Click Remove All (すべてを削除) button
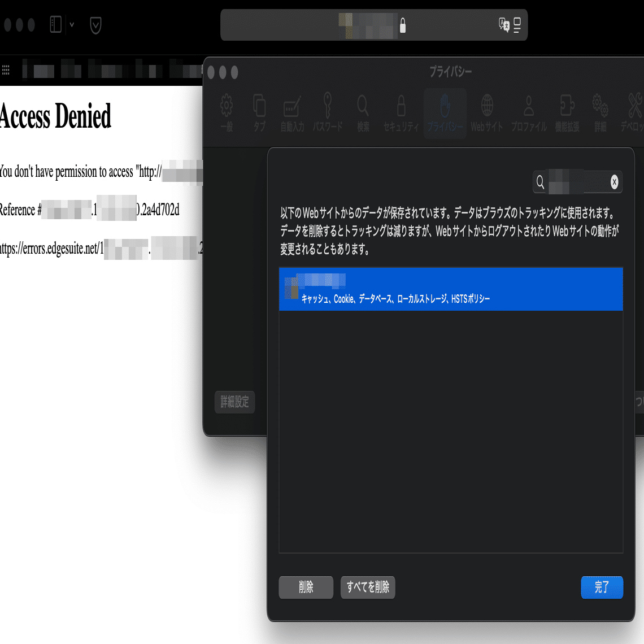 pyautogui.click(x=368, y=588)
